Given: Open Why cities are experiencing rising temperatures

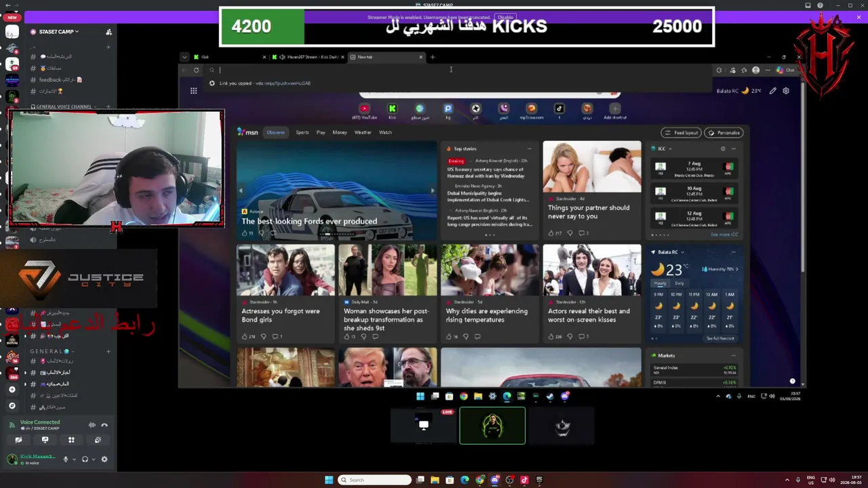Looking at the screenshot, I should pyautogui.click(x=487, y=316).
